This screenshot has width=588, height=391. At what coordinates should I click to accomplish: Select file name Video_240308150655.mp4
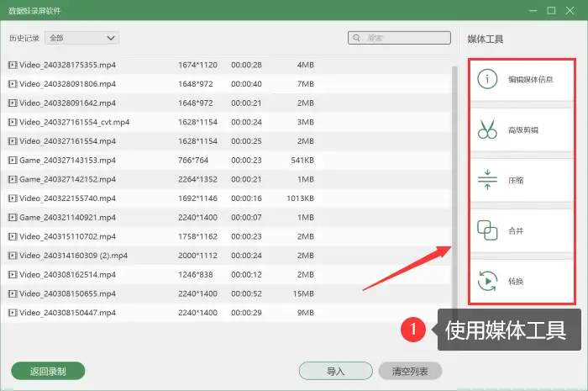click(x=67, y=293)
